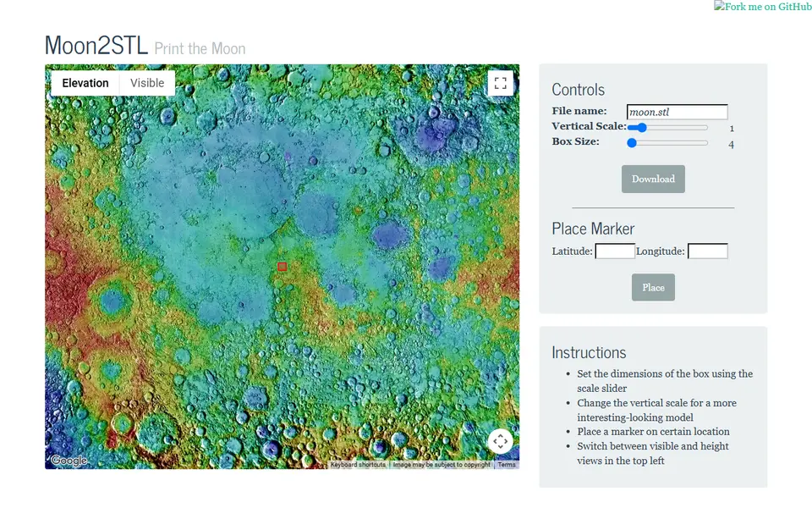The height and width of the screenshot is (508, 812).
Task: Open the map camera pan controls
Action: pos(500,441)
